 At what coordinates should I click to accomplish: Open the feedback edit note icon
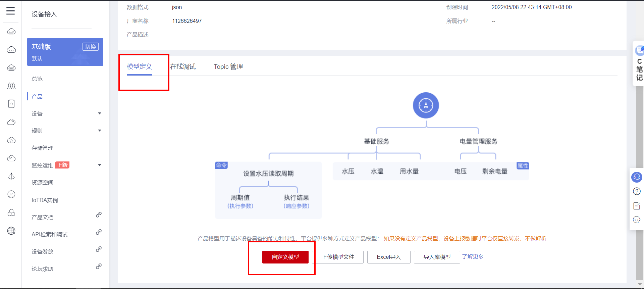(637, 206)
